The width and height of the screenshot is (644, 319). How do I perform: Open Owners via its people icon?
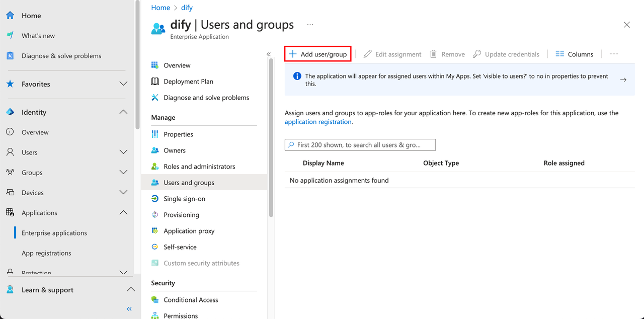tap(155, 150)
